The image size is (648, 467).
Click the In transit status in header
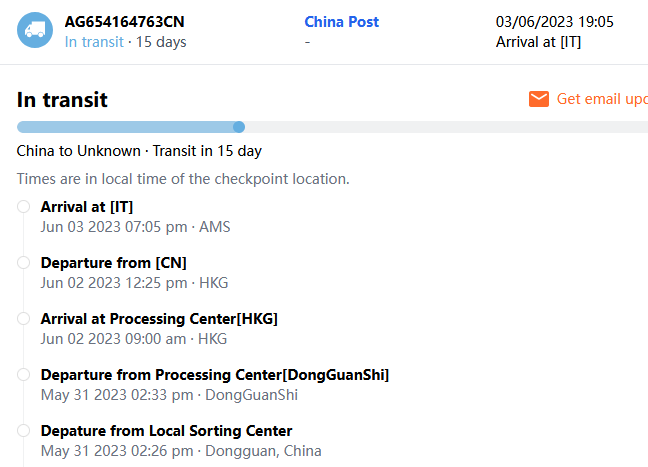[x=94, y=42]
